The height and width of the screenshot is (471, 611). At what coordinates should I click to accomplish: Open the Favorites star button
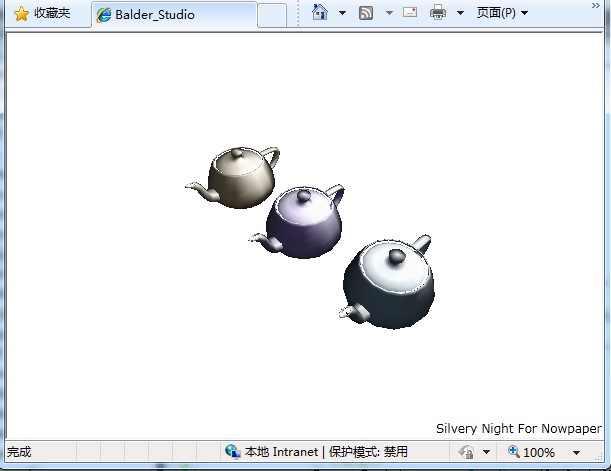(41, 13)
